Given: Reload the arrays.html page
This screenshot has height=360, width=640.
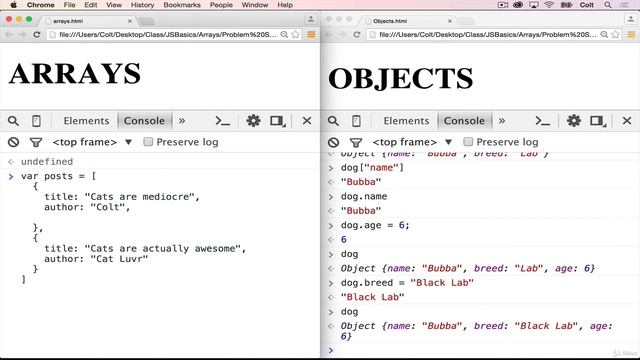Looking at the screenshot, I should point(37,35).
